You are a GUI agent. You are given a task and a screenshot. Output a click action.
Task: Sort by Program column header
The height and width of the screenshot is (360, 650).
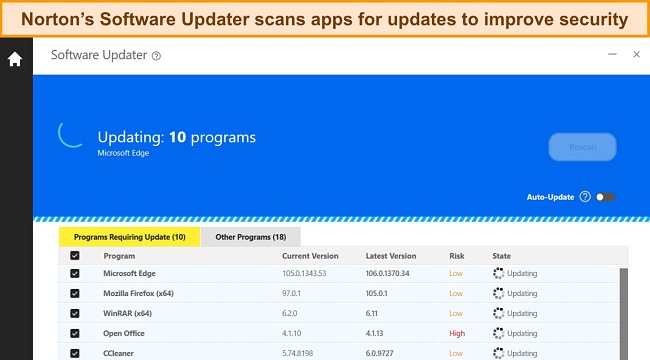coord(119,256)
